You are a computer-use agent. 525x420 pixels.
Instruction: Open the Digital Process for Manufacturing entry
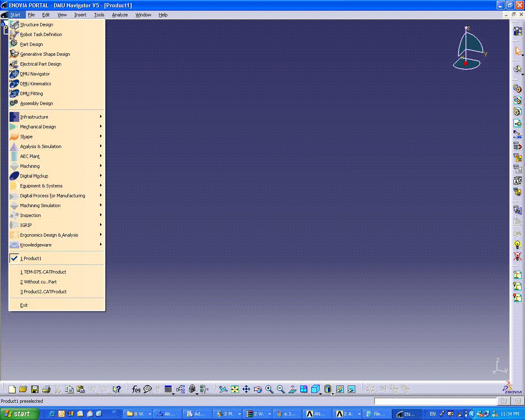click(57, 196)
